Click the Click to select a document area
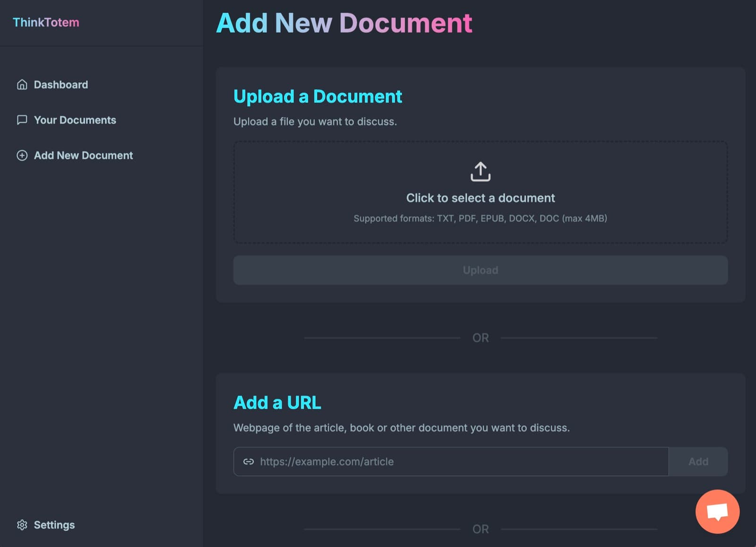The width and height of the screenshot is (756, 547). [480, 198]
